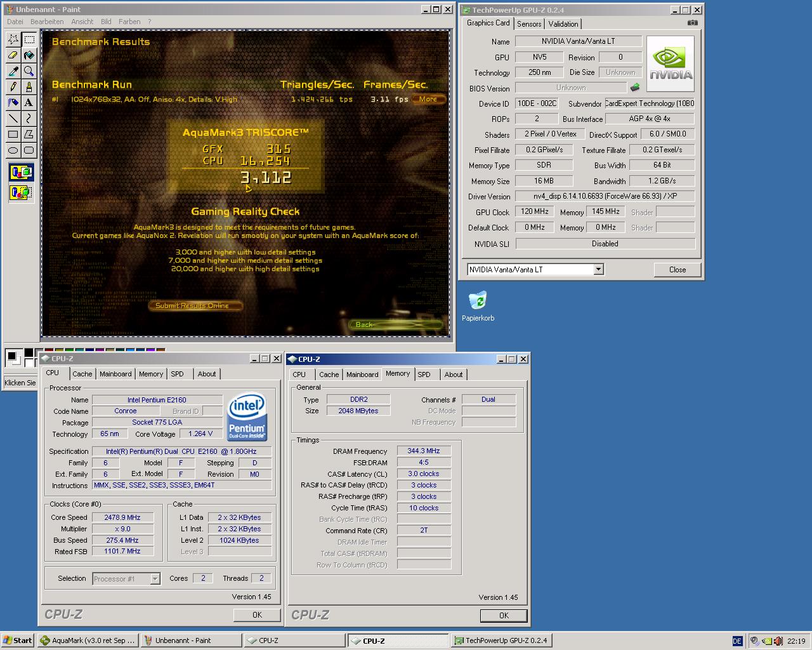The image size is (812, 650).
Task: Click the Close button in GPU-Z
Action: tap(678, 270)
